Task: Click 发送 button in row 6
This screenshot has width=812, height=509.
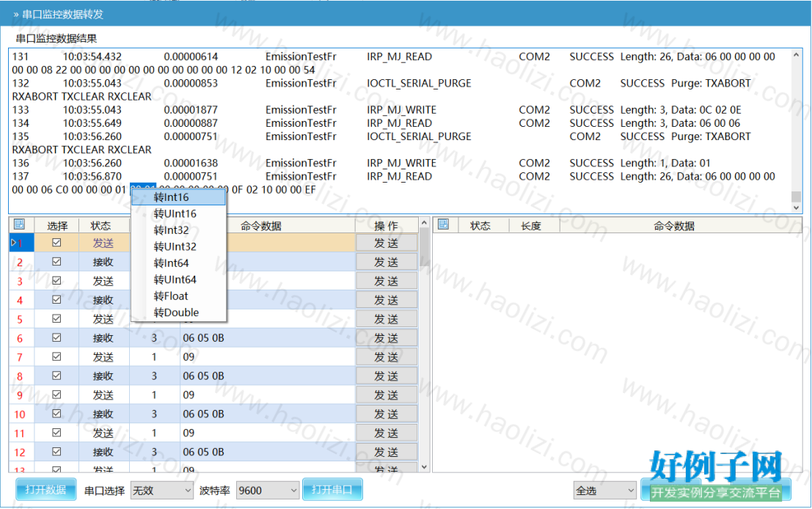Action: tap(387, 338)
